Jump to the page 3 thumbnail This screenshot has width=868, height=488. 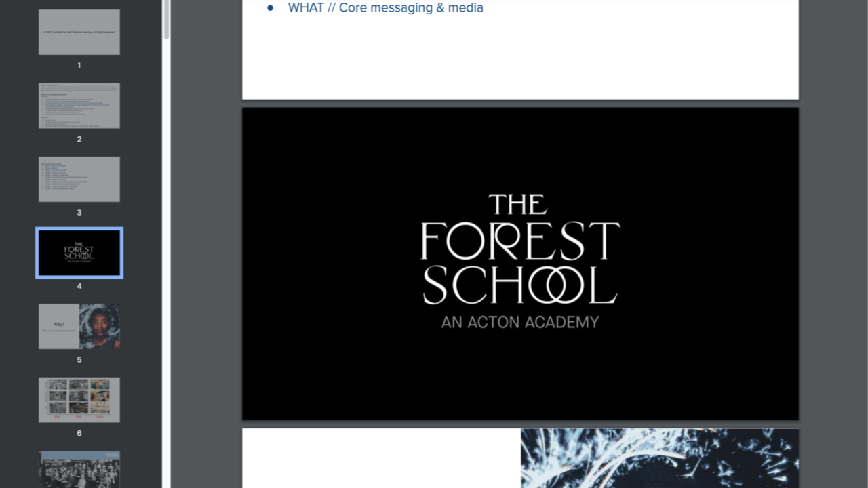pos(79,179)
